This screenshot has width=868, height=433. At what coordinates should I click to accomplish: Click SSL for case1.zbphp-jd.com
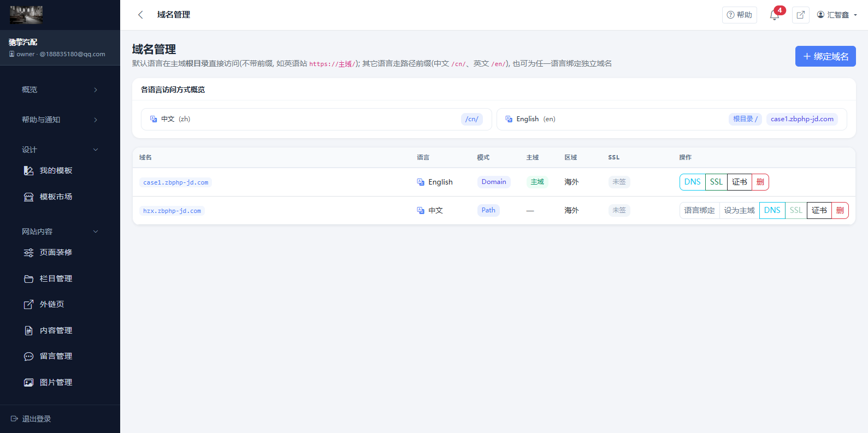[716, 182]
